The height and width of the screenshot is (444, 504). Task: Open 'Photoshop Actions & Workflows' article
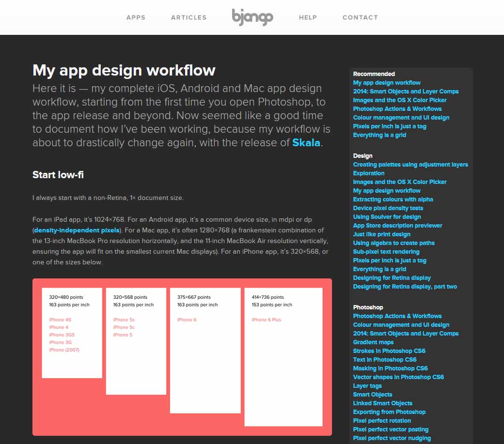point(397,108)
